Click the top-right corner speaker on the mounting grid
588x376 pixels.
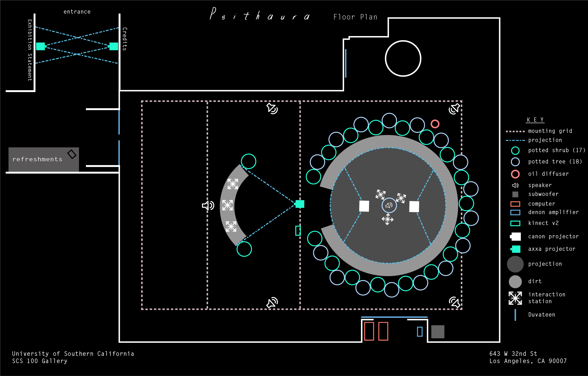[454, 109]
